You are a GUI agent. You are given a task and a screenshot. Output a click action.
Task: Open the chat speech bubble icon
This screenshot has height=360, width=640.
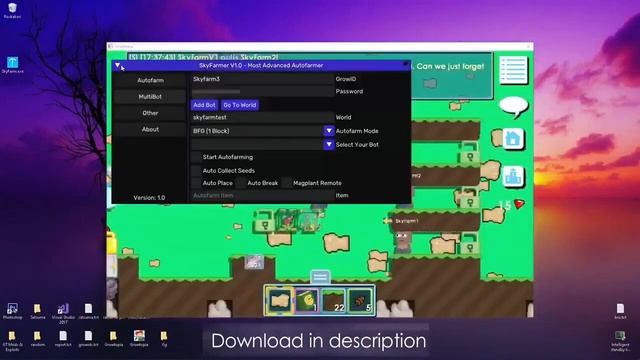point(513,107)
